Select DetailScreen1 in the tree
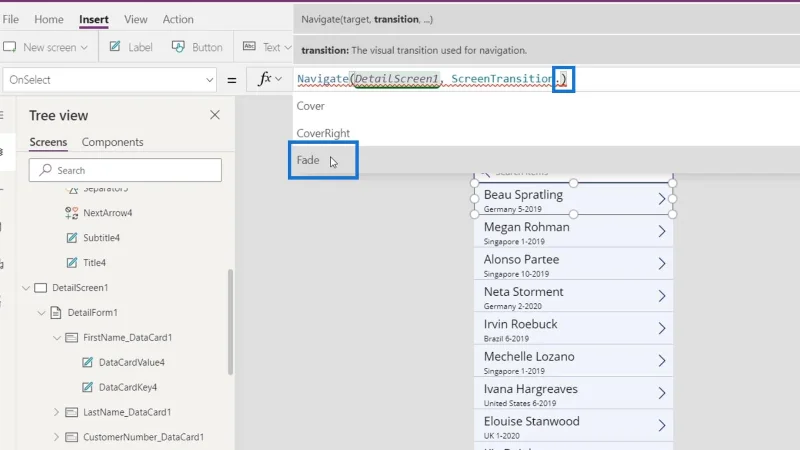Screen dimensions: 800x450 (x=80, y=288)
